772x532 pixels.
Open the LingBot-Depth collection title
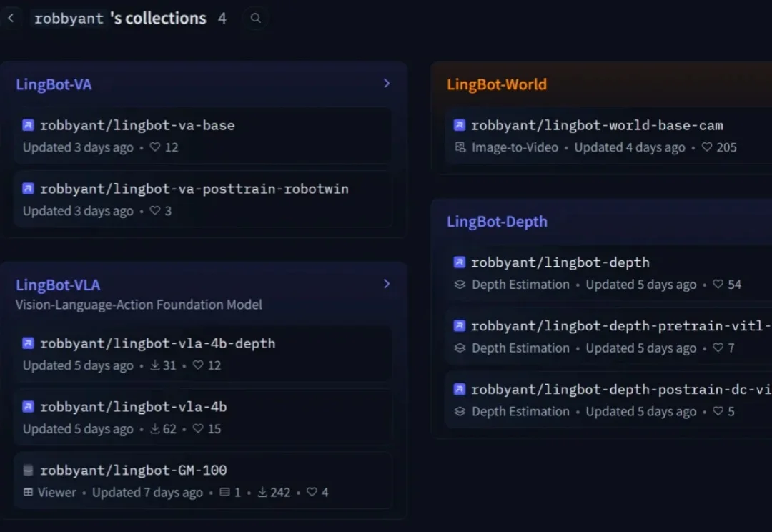tap(497, 222)
